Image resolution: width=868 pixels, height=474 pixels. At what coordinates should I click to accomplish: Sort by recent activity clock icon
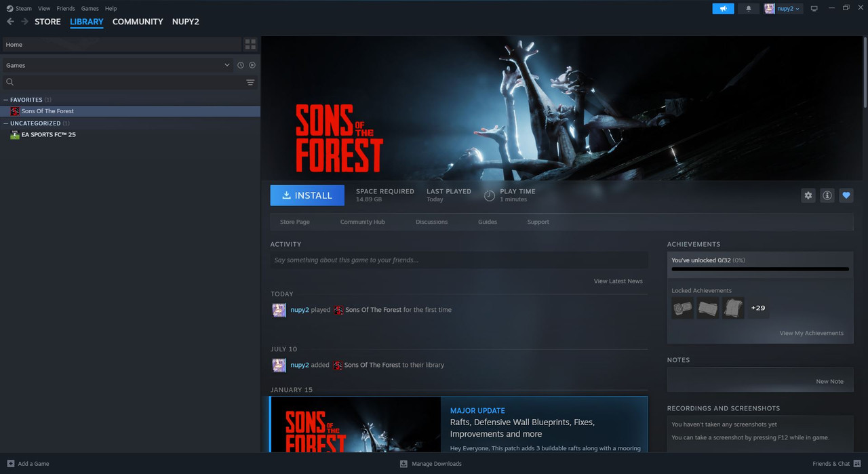tap(240, 65)
